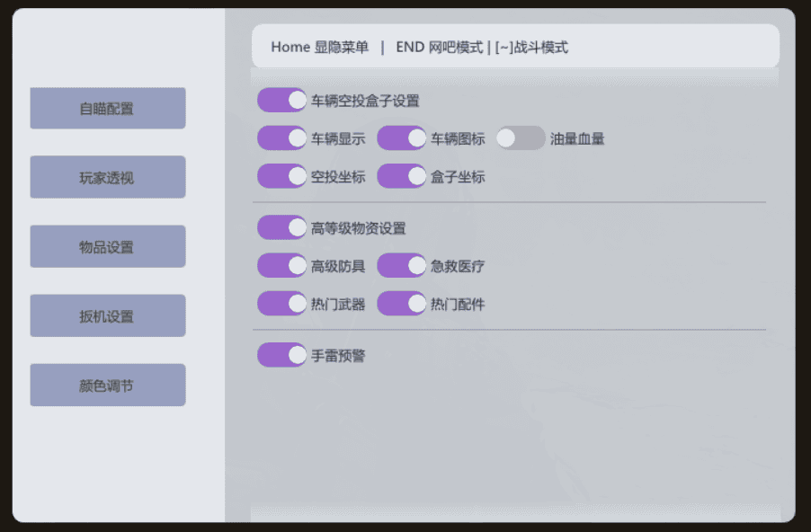Turn off the 手雷预警 toggle

tap(282, 356)
